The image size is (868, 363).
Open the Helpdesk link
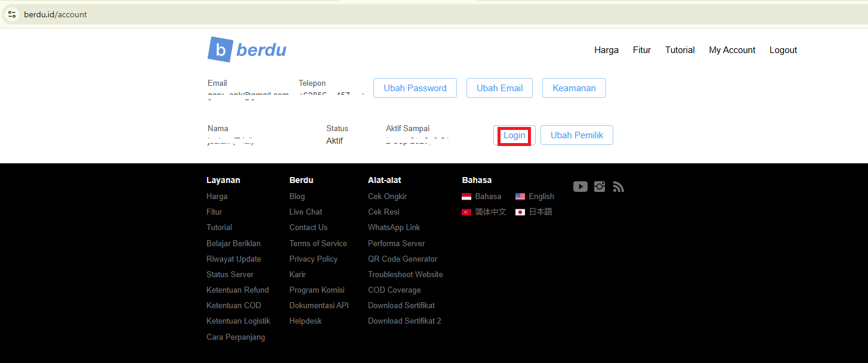[305, 321]
